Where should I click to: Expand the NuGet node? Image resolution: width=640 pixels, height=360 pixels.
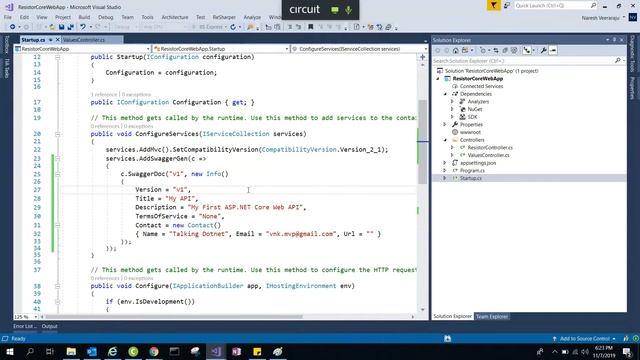452,109
